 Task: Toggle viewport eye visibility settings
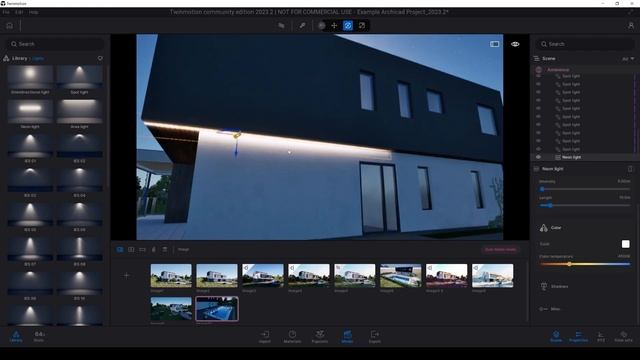(515, 44)
